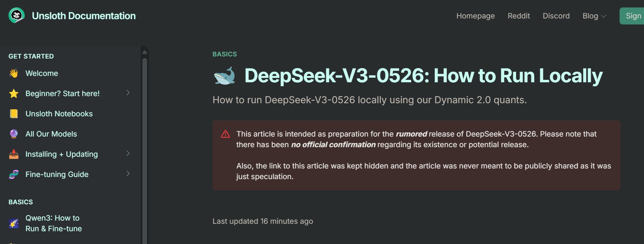Click the inbox tray Installing icon

[14, 154]
